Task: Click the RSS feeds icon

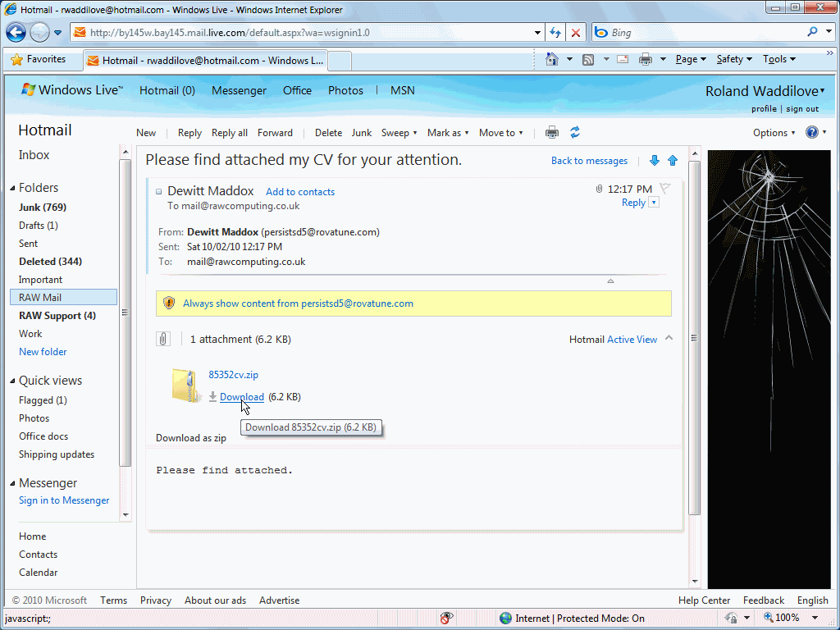Action: point(588,59)
